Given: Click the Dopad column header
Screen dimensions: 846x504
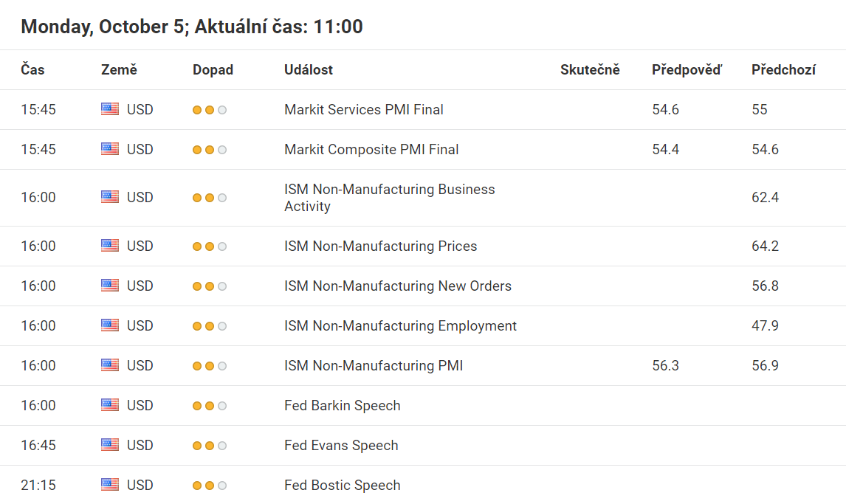Looking at the screenshot, I should 213,70.
